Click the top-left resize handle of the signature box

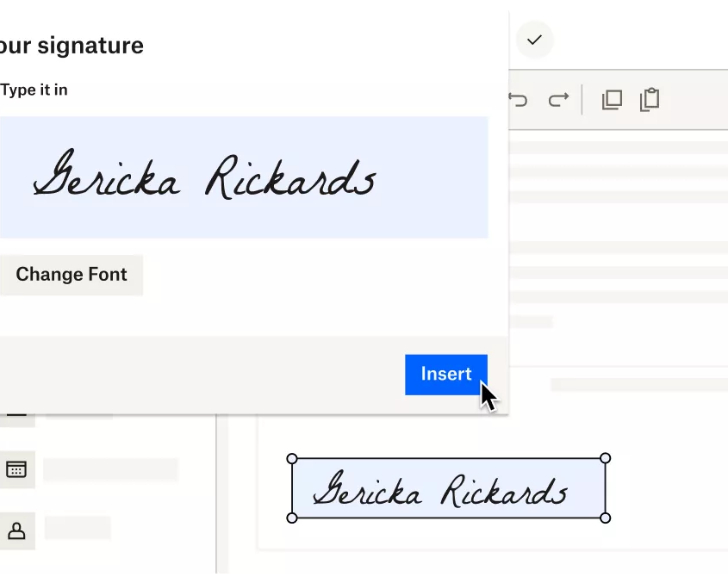[x=290, y=457]
